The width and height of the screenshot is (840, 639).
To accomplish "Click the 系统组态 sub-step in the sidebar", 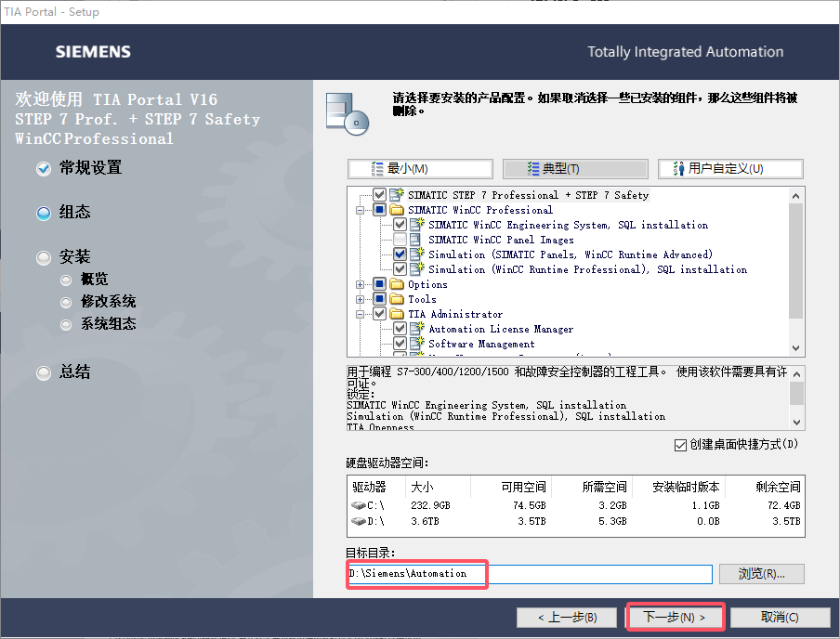I will 108,323.
